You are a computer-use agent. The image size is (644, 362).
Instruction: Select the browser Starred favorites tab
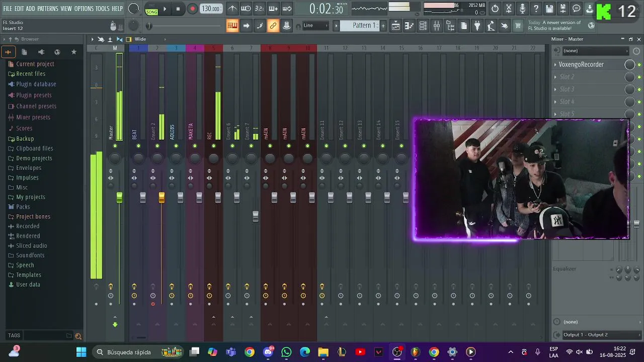point(74,52)
